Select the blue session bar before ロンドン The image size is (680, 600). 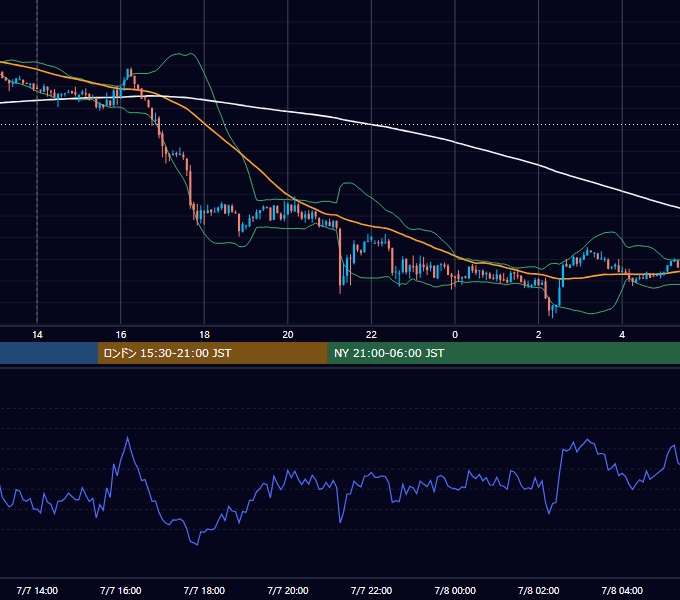point(49,353)
